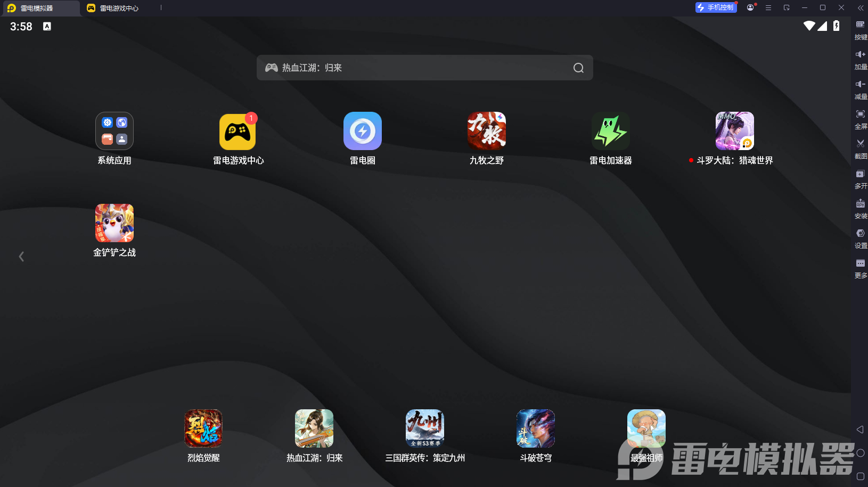Focus the 热血江湖：归来 search field

click(425, 68)
